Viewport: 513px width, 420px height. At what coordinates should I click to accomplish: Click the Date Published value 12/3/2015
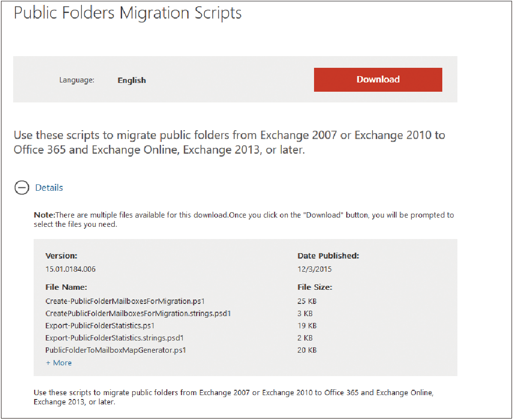315,269
